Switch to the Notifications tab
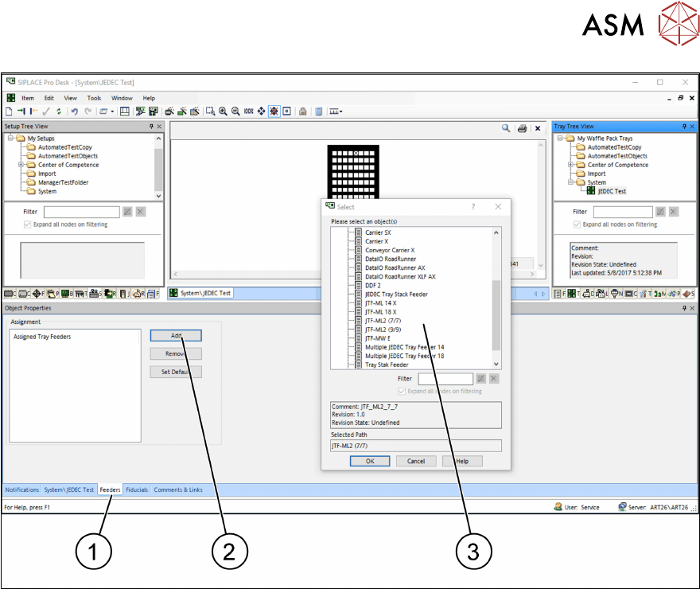 click(x=22, y=490)
